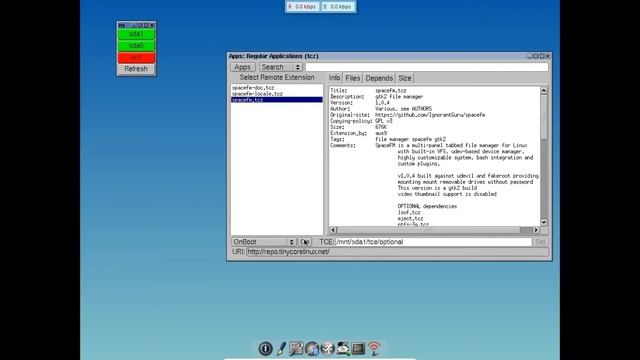The height and width of the screenshot is (360, 640).
Task: Switch to the Files tab
Action: (353, 78)
